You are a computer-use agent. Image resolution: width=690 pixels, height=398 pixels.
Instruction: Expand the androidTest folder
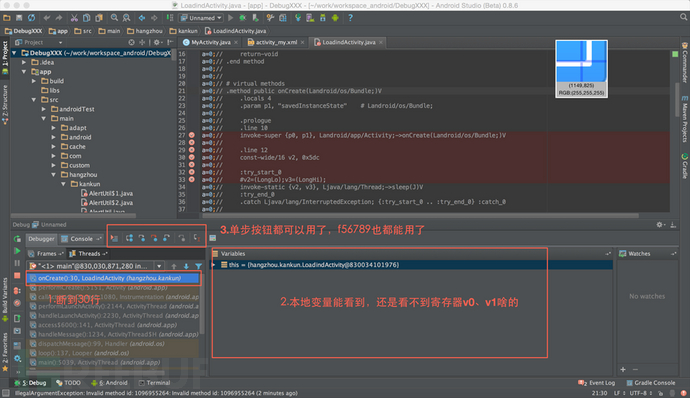(x=44, y=109)
